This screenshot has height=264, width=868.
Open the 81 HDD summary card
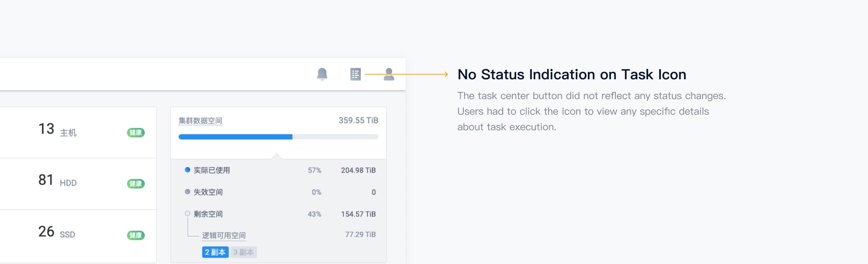tap(78, 183)
